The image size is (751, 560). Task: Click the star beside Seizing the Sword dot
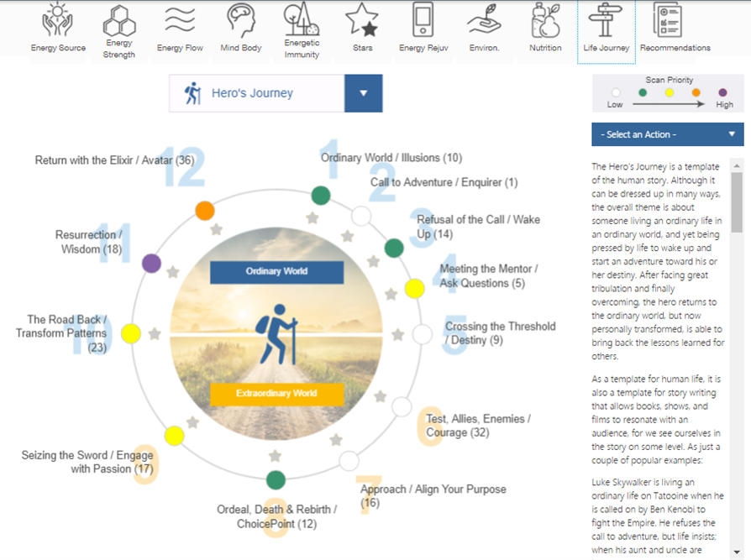pyautogui.click(x=193, y=422)
